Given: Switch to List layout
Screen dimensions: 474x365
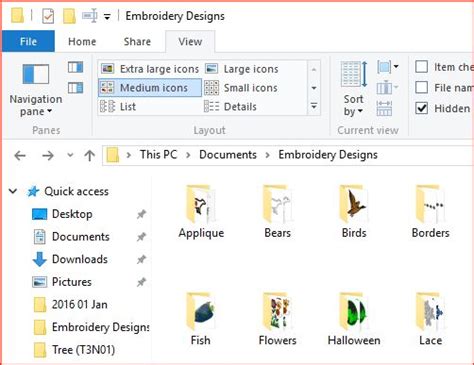Looking at the screenshot, I should 118,107.
